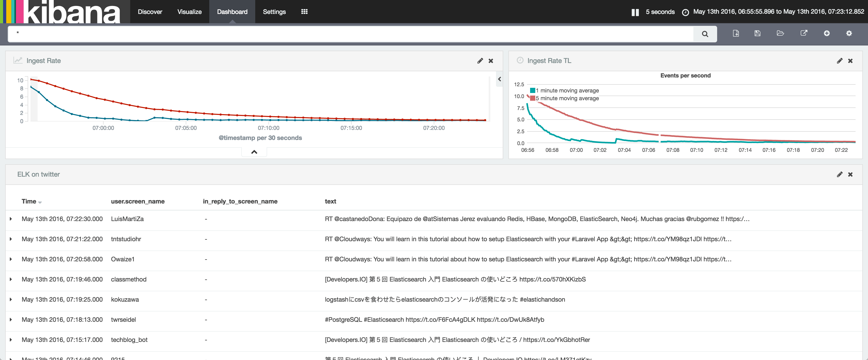Expand the classmethod tweet row
Screen dimensions: 868x360
click(x=11, y=279)
